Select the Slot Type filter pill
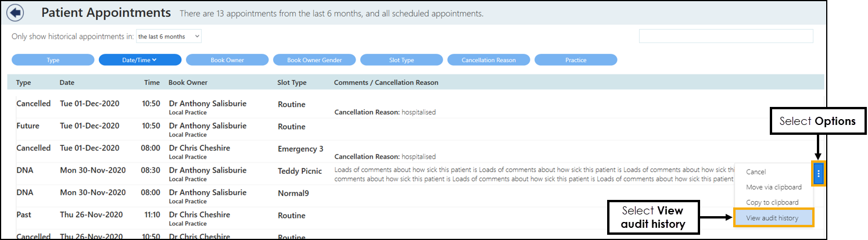The height and width of the screenshot is (240, 868). coord(401,60)
